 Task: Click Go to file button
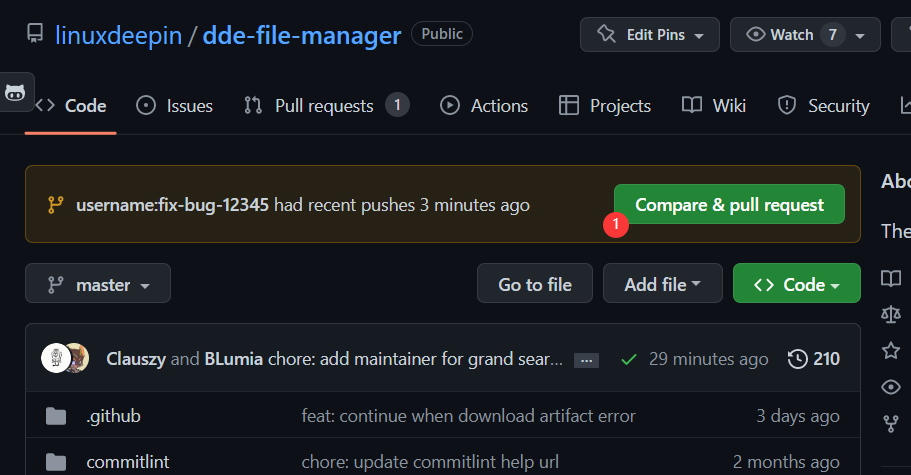point(535,283)
